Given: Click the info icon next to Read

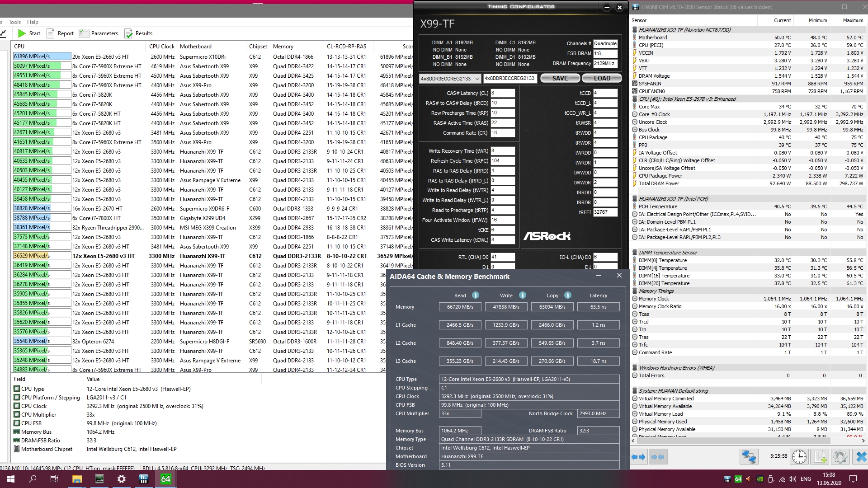Looking at the screenshot, I should pos(475,295).
